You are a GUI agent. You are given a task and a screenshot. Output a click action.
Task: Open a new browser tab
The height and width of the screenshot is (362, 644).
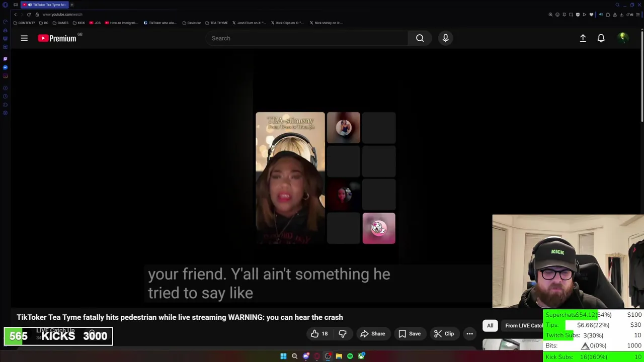click(x=72, y=5)
